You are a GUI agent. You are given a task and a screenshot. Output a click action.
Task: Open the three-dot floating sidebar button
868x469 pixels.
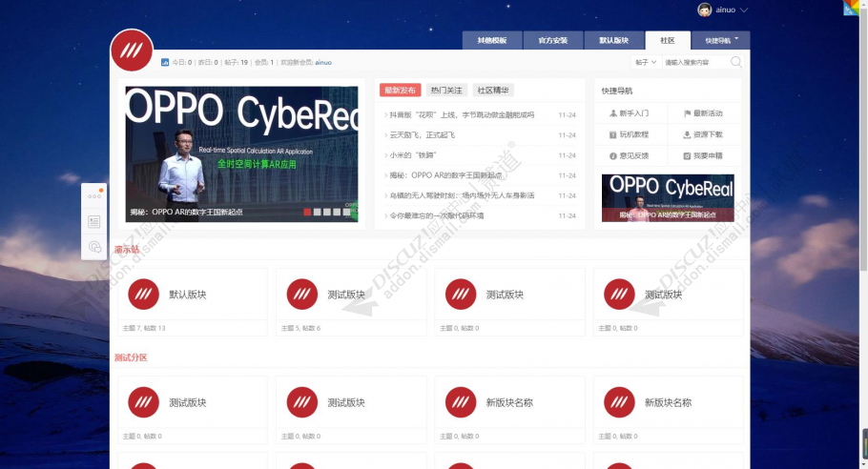coord(94,196)
